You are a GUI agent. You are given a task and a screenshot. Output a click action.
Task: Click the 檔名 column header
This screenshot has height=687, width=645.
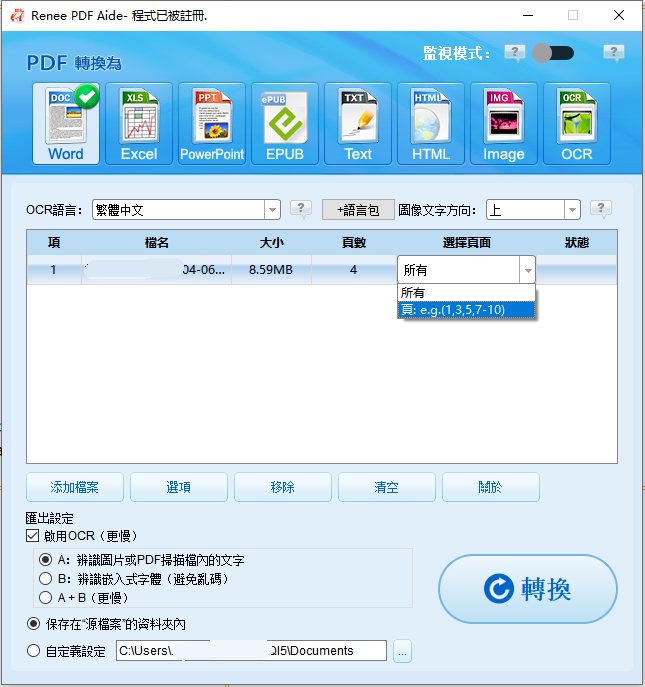(x=156, y=242)
